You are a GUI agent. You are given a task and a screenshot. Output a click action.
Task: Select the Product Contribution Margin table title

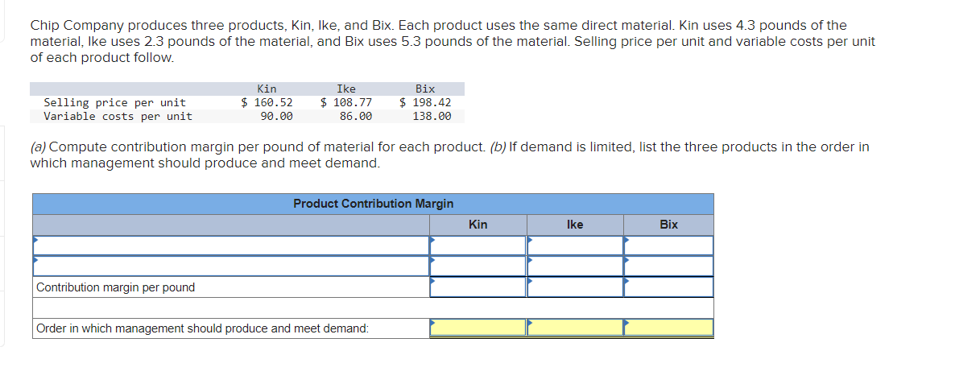[x=373, y=204]
